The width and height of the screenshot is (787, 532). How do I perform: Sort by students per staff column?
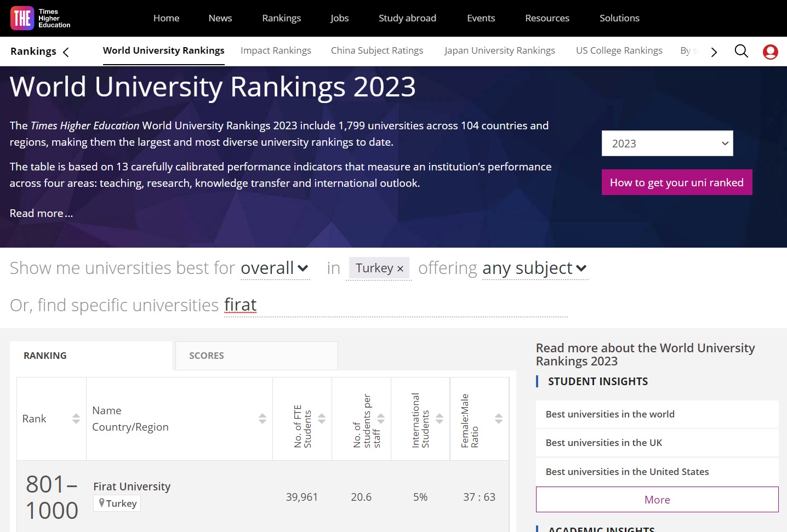[381, 419]
